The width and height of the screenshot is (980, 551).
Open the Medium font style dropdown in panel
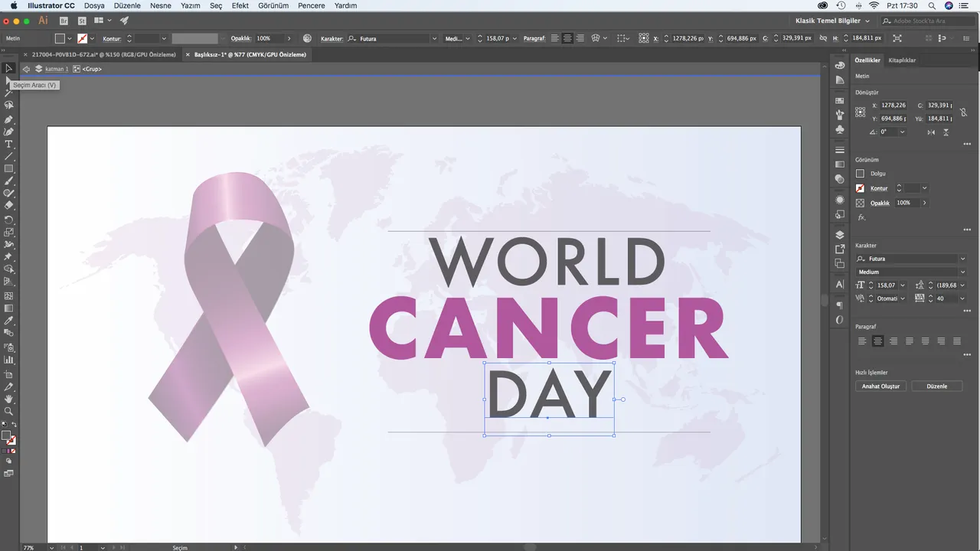(962, 272)
